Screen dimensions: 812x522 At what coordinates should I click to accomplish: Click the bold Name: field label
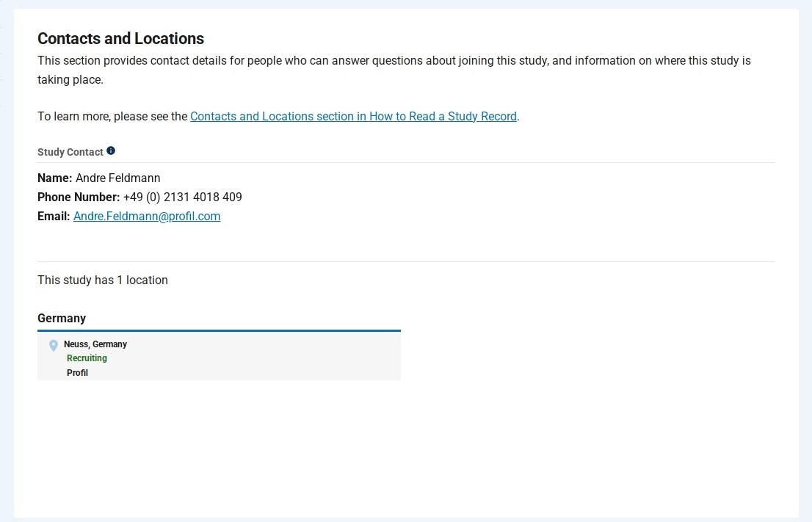[x=55, y=178]
